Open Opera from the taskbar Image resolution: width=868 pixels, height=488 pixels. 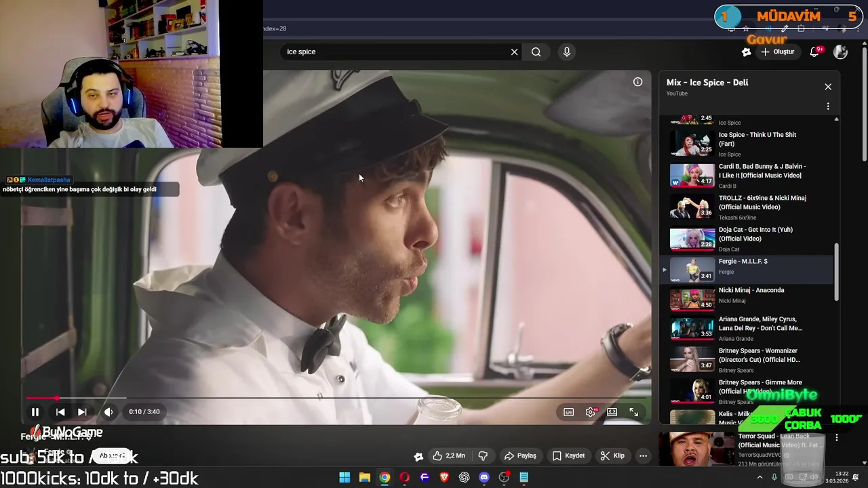coord(405,477)
